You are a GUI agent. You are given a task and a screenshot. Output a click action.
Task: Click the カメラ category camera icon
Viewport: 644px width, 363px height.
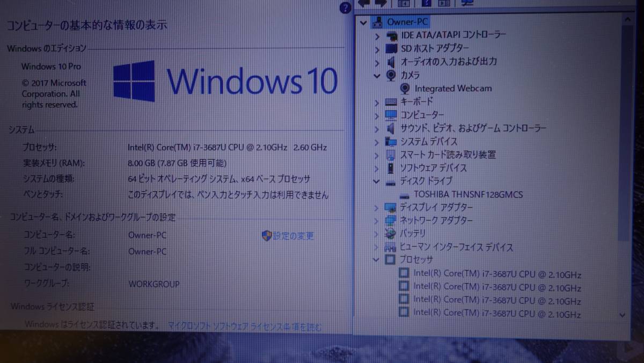pyautogui.click(x=391, y=75)
